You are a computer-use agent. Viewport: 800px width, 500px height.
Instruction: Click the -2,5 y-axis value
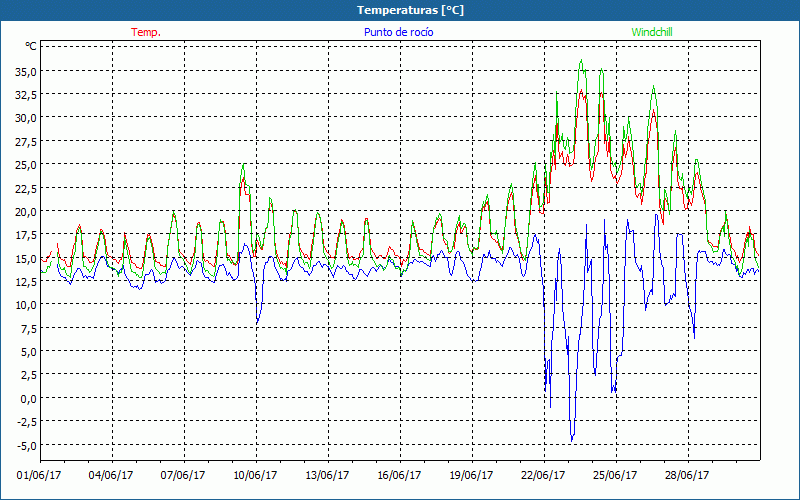[x=27, y=422]
